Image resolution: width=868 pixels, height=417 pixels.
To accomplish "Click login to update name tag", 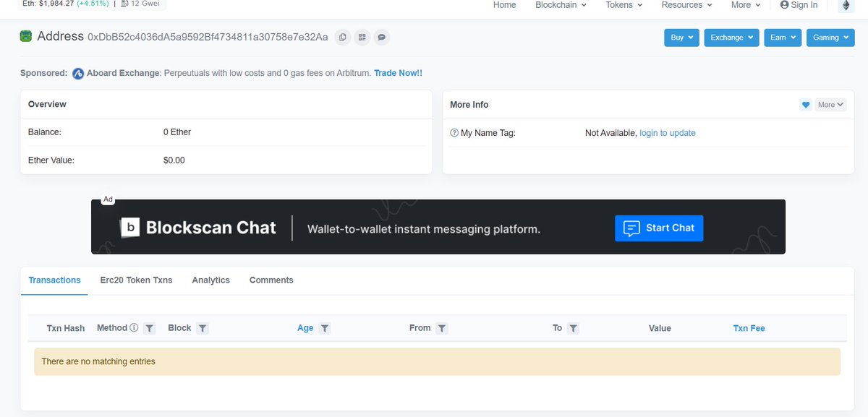I will click(x=668, y=133).
